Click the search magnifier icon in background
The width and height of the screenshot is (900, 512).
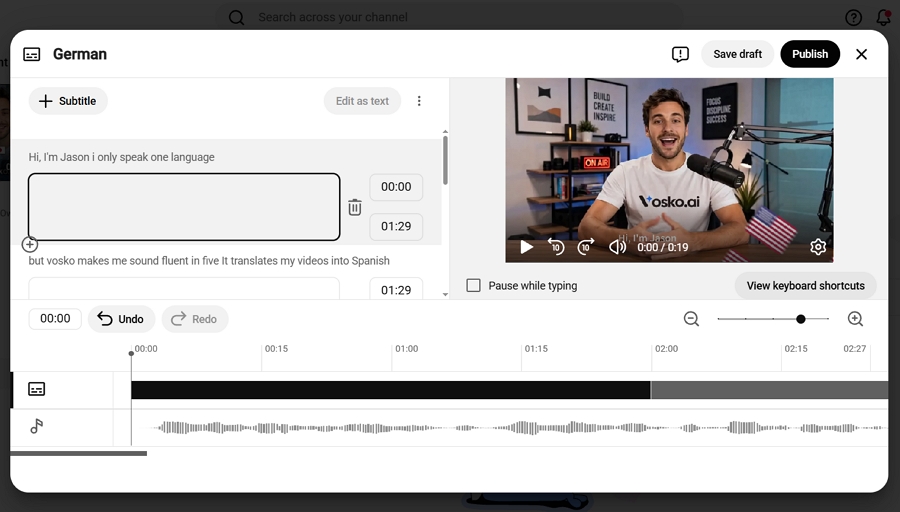pos(236,17)
